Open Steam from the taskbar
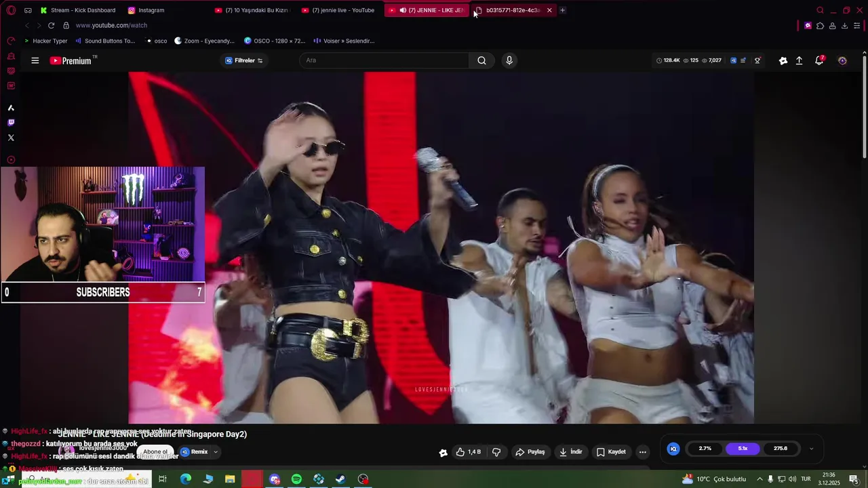868x488 pixels. click(341, 479)
